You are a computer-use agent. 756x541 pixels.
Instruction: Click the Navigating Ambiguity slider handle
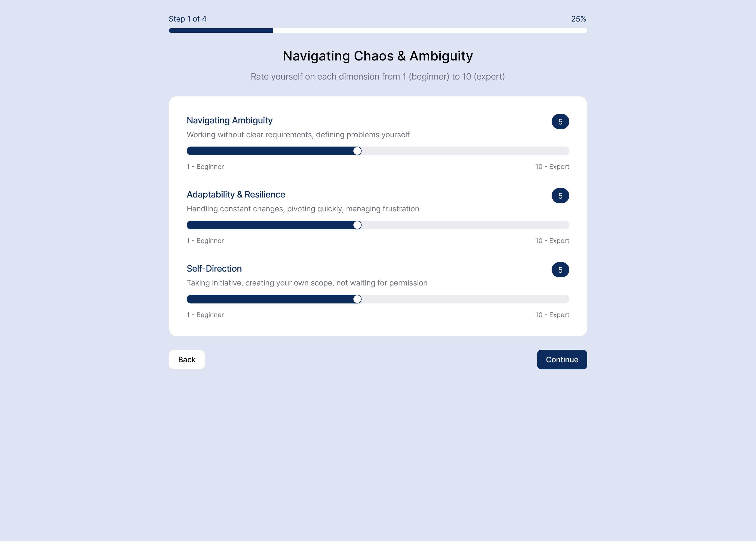point(357,151)
